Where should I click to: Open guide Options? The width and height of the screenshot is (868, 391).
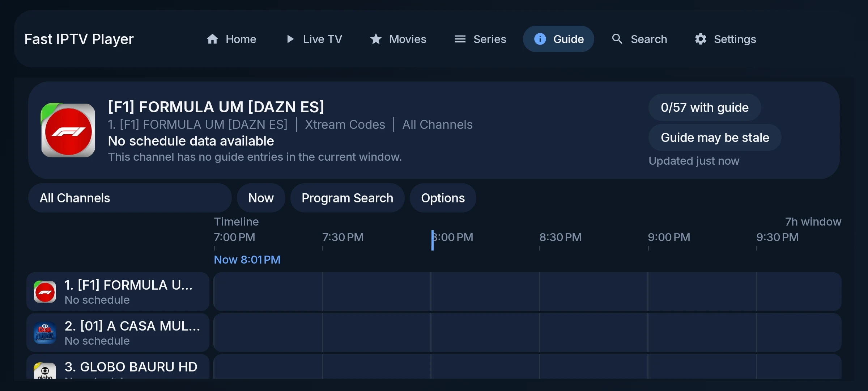(443, 198)
